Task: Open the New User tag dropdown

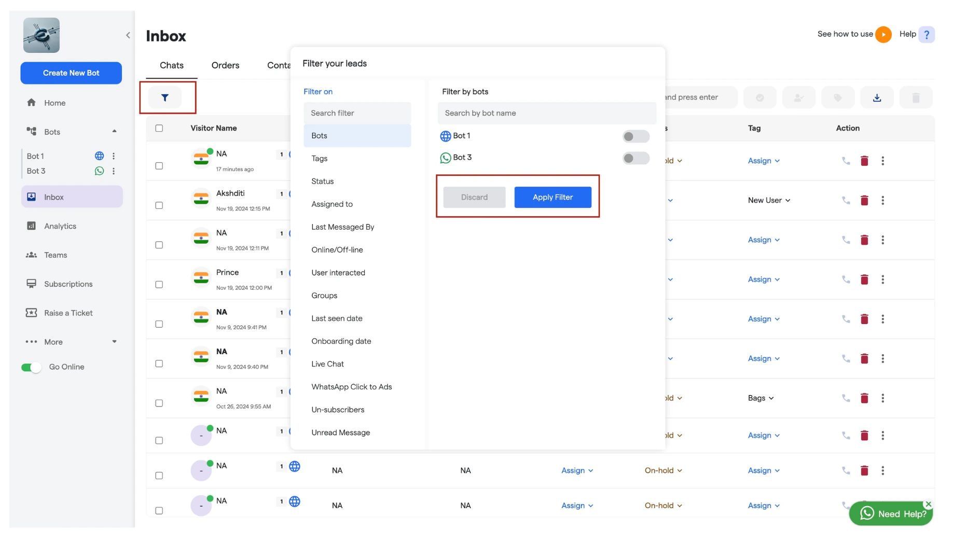Action: tap(769, 200)
